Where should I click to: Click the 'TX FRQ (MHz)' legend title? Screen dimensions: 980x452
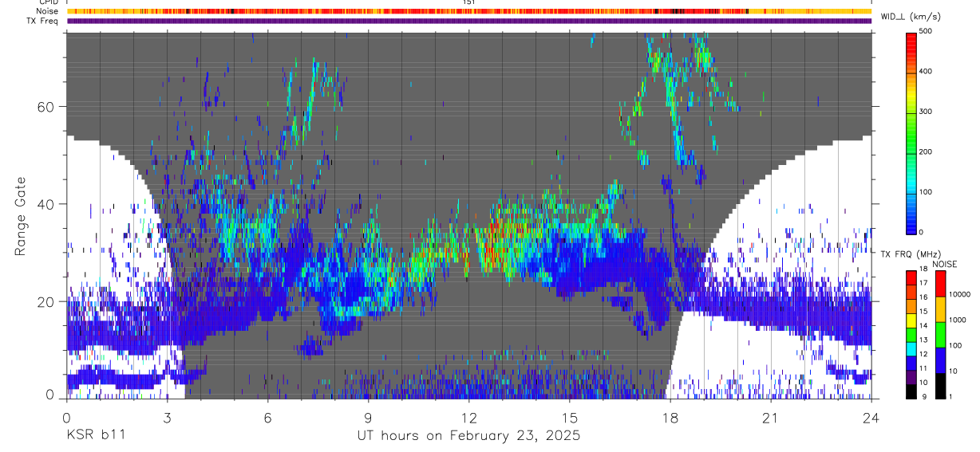pos(909,254)
